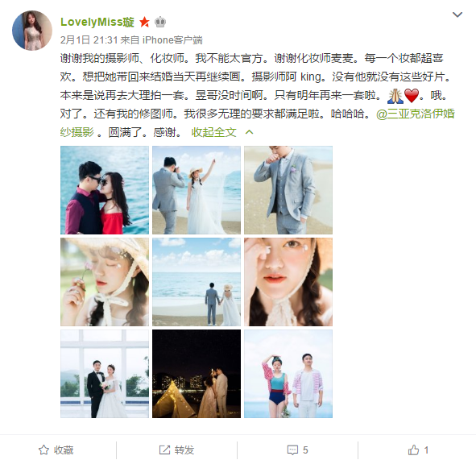The height and width of the screenshot is (460, 476).
Task: Click the 转发 repost icon
Action: click(x=164, y=450)
